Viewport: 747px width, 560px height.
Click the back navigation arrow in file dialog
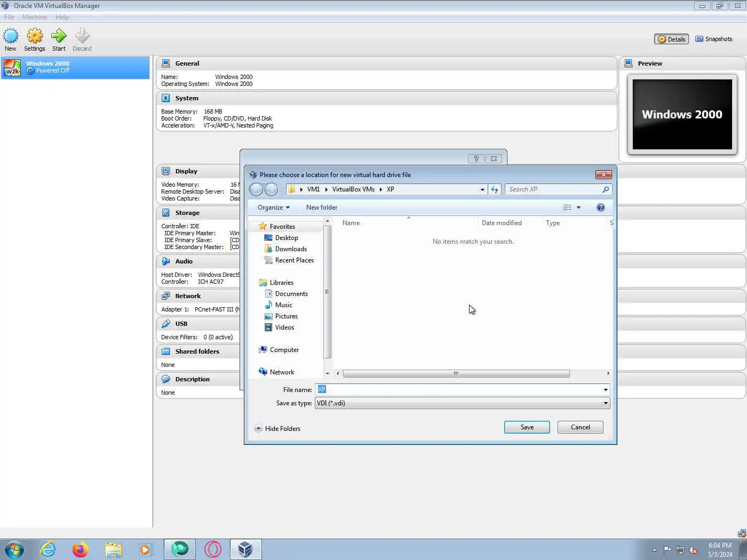[x=257, y=189]
